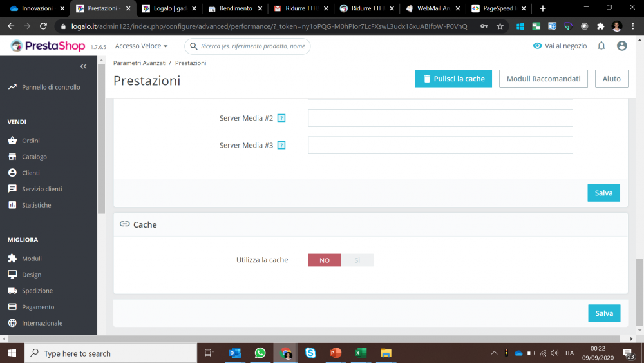The width and height of the screenshot is (644, 363).
Task: Open a new browser tab
Action: (x=543, y=8)
